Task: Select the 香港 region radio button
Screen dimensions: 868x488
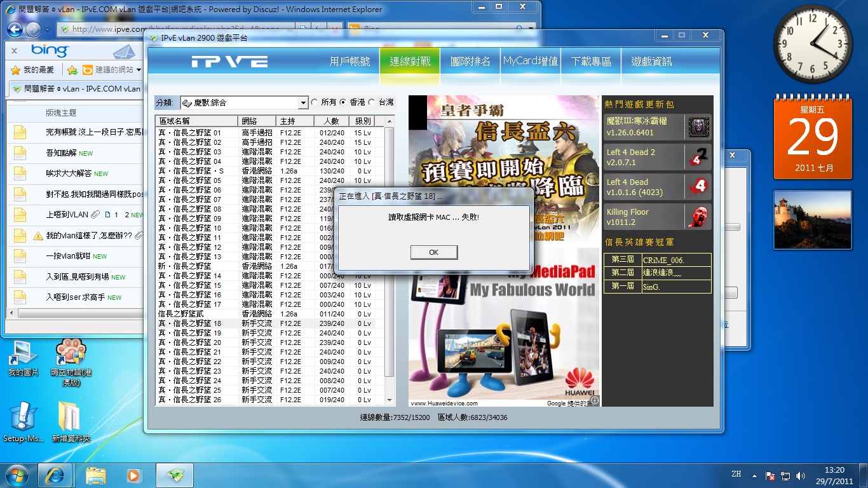Action: (x=343, y=102)
